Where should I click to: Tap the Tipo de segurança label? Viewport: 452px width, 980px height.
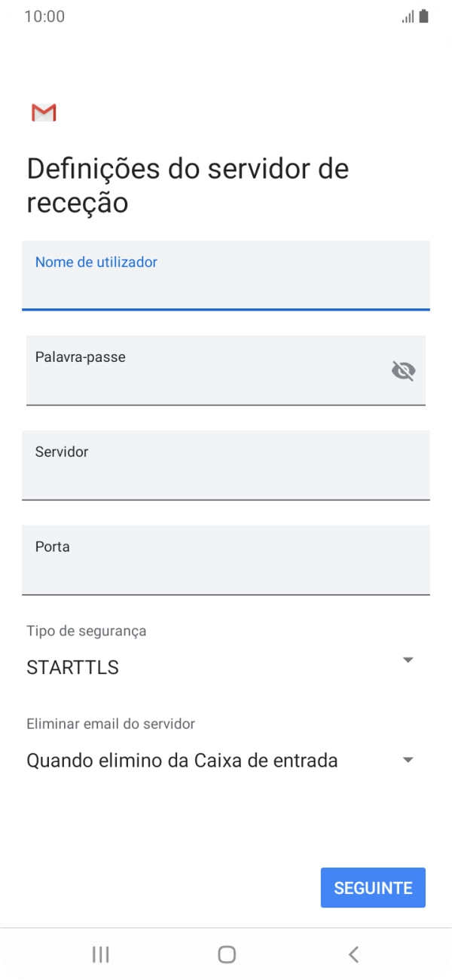[85, 631]
